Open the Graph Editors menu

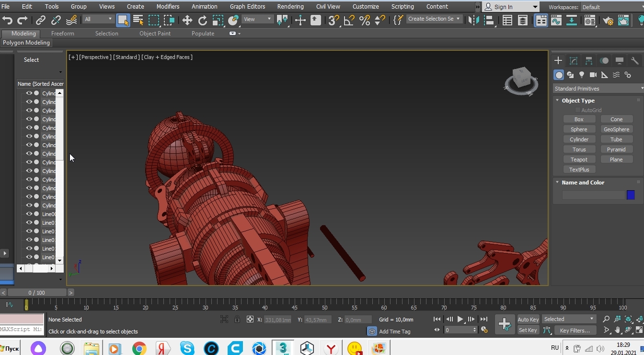(247, 7)
